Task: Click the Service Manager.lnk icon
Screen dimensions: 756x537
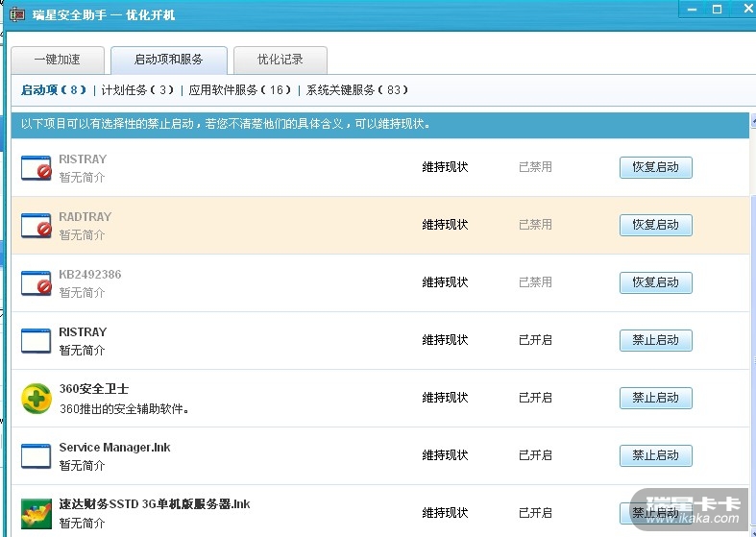Action: [37, 455]
